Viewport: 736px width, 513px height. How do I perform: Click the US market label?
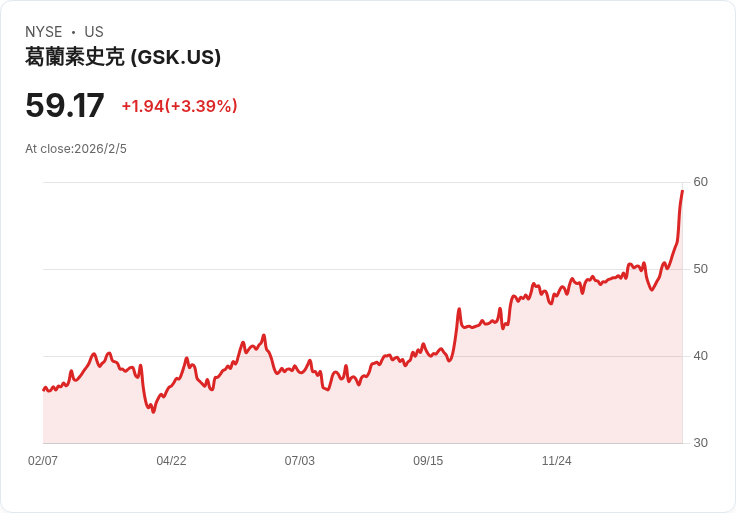click(x=94, y=32)
